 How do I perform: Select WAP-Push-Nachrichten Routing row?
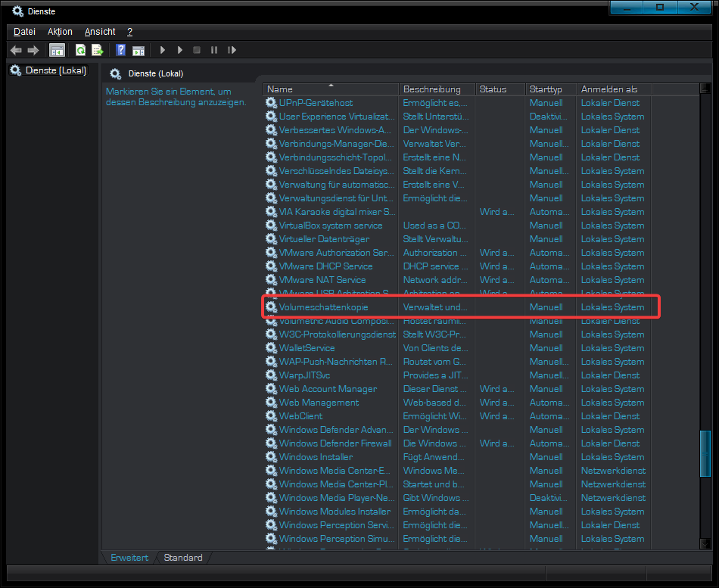coord(459,362)
